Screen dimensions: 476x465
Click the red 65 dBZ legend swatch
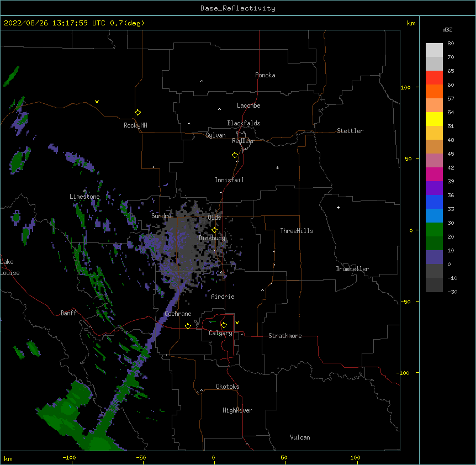point(434,78)
